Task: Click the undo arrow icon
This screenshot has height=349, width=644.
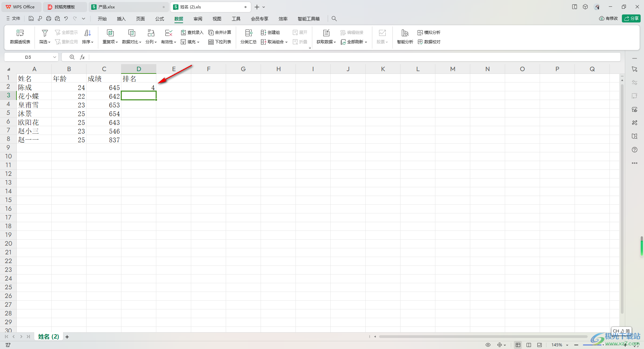Action: click(66, 18)
